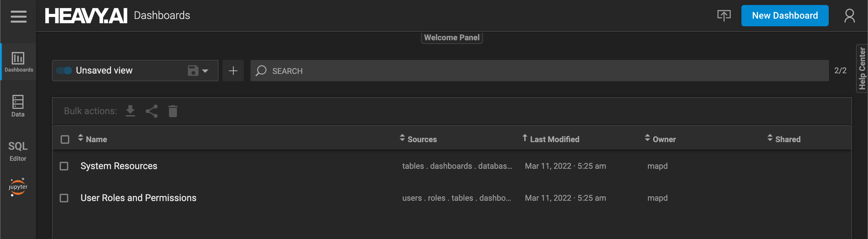Open the SQL Editor tab
The image size is (868, 239).
pyautogui.click(x=18, y=151)
